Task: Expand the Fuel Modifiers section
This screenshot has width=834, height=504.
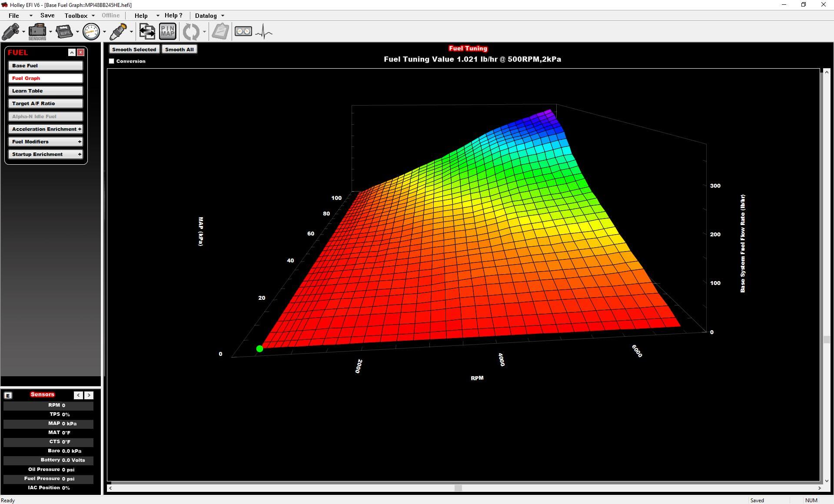Action: (x=45, y=142)
